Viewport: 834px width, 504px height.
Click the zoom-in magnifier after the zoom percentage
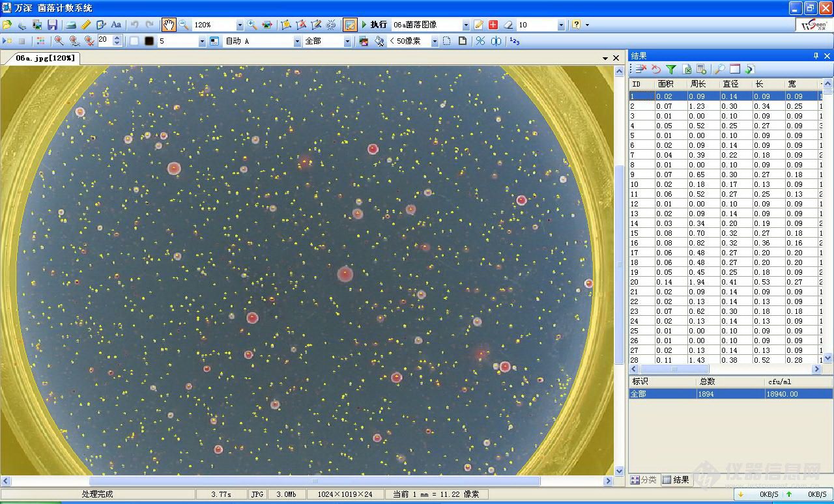(x=252, y=25)
